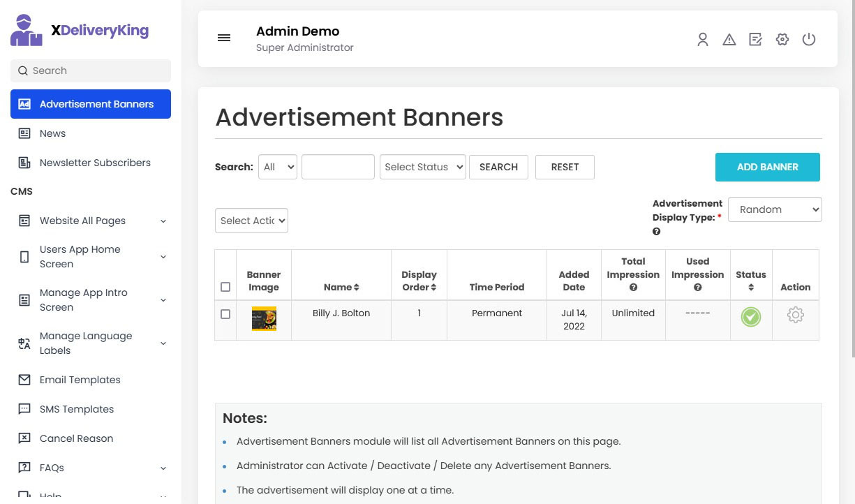
Task: Click the banner image thumbnail in the table
Action: click(264, 318)
